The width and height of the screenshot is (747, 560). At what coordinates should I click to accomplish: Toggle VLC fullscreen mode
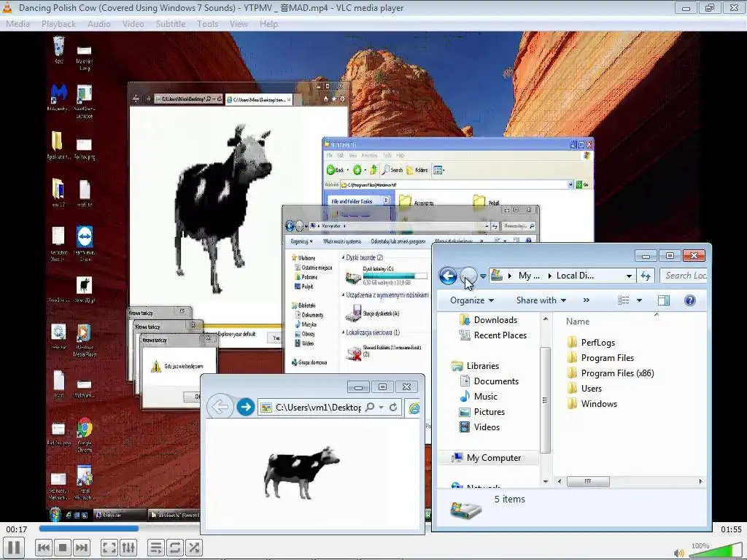(109, 548)
